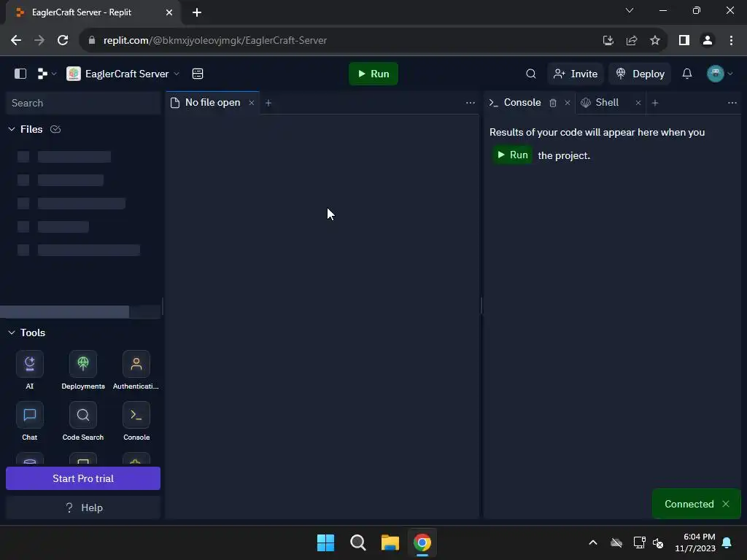Image resolution: width=747 pixels, height=560 pixels.
Task: Click the Files panel horizontal scrollbar
Action: [64, 312]
